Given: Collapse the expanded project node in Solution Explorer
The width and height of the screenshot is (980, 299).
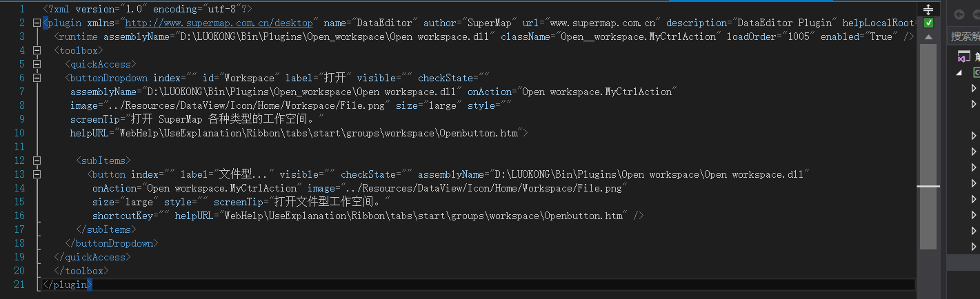Looking at the screenshot, I should pyautogui.click(x=959, y=72).
